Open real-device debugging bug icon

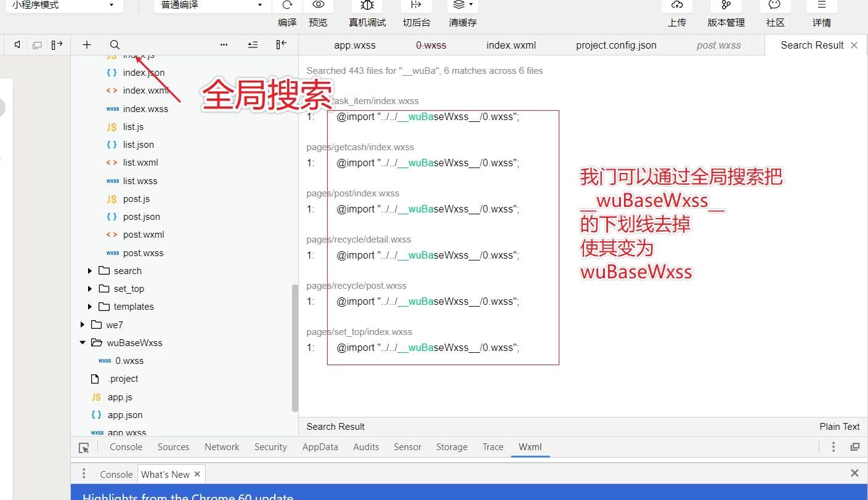coord(367,5)
